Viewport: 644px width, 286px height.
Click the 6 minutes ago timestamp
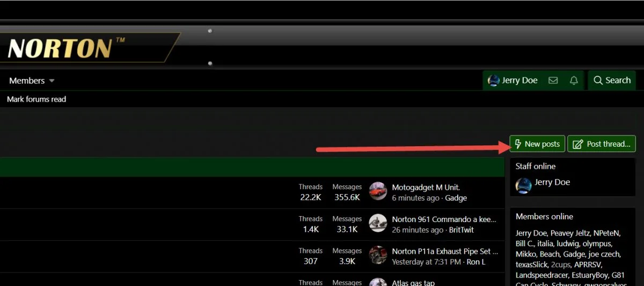[415, 198]
